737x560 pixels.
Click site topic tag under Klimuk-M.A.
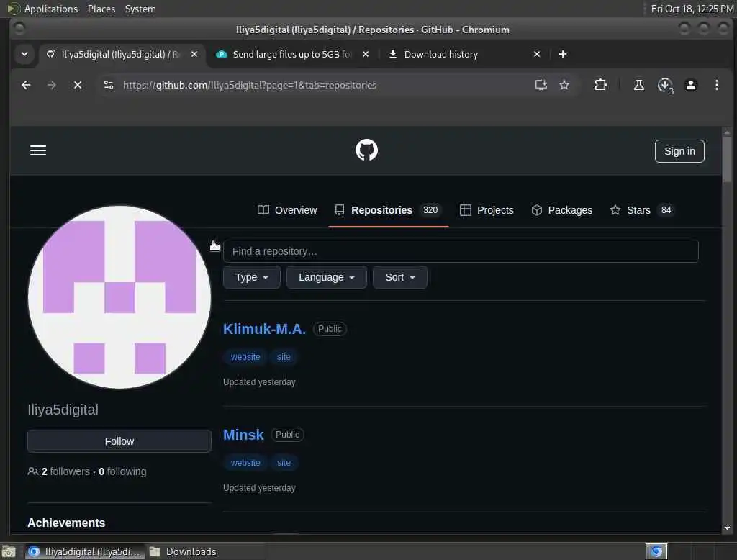pyautogui.click(x=284, y=357)
